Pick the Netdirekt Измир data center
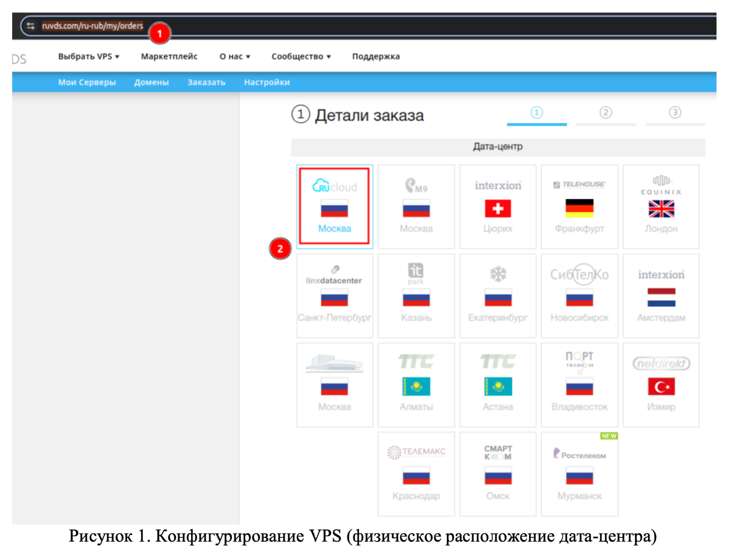Viewport: 756px width, 558px height. tap(661, 385)
